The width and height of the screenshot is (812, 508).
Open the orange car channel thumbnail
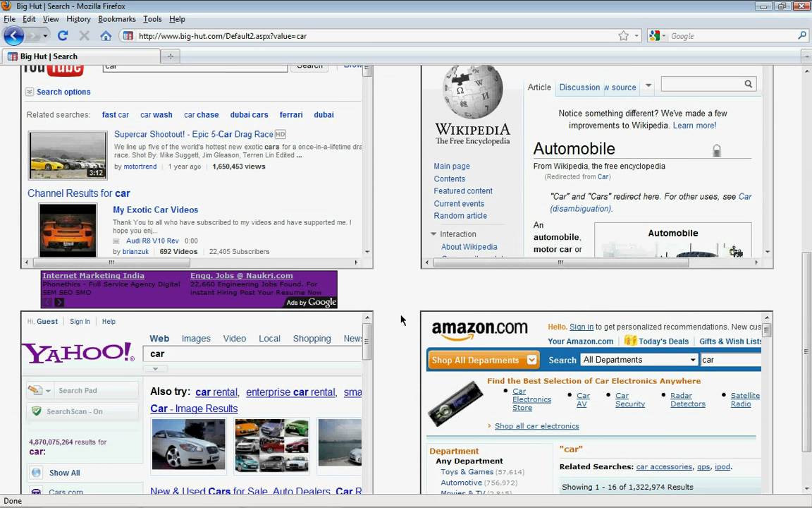68,230
